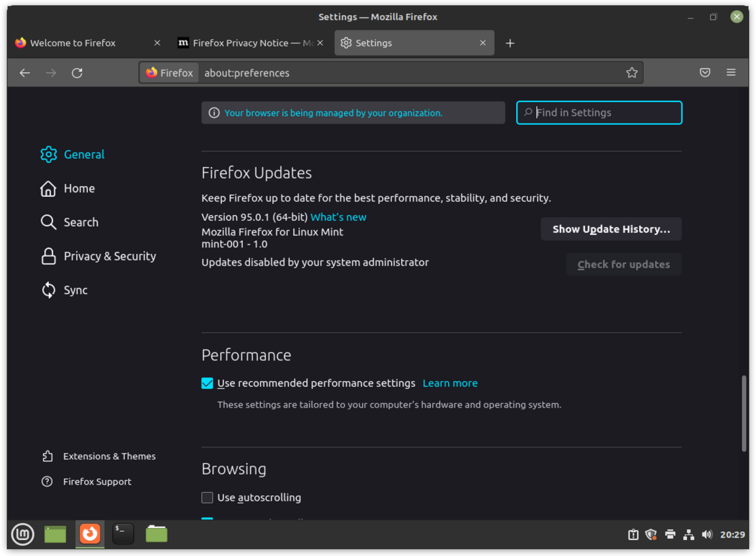
Task: Go back using the back arrow
Action: pos(25,73)
